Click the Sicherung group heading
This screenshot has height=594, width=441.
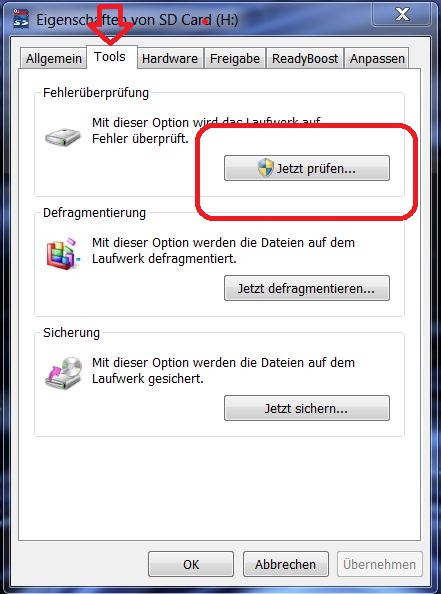click(x=71, y=333)
